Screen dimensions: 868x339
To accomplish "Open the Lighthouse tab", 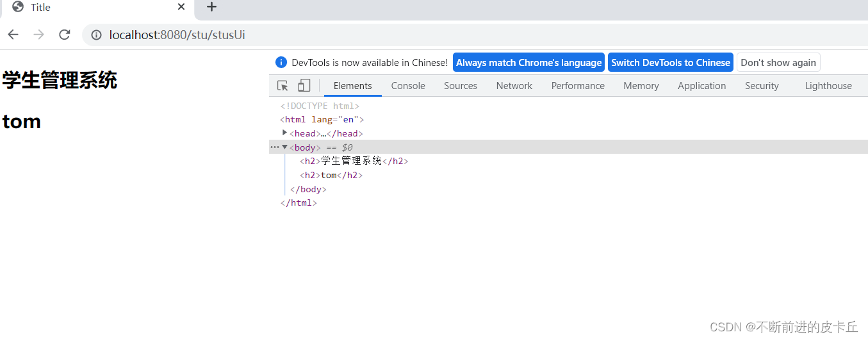I will [828, 86].
